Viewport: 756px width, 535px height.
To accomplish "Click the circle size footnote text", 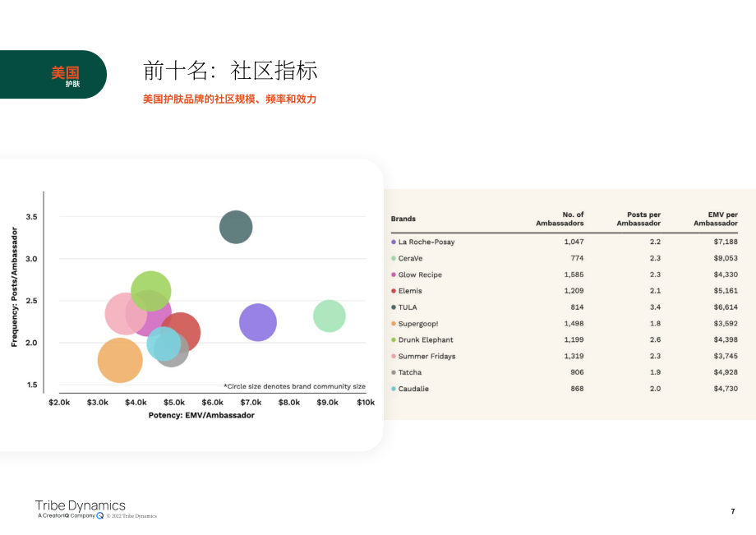I will (x=294, y=386).
